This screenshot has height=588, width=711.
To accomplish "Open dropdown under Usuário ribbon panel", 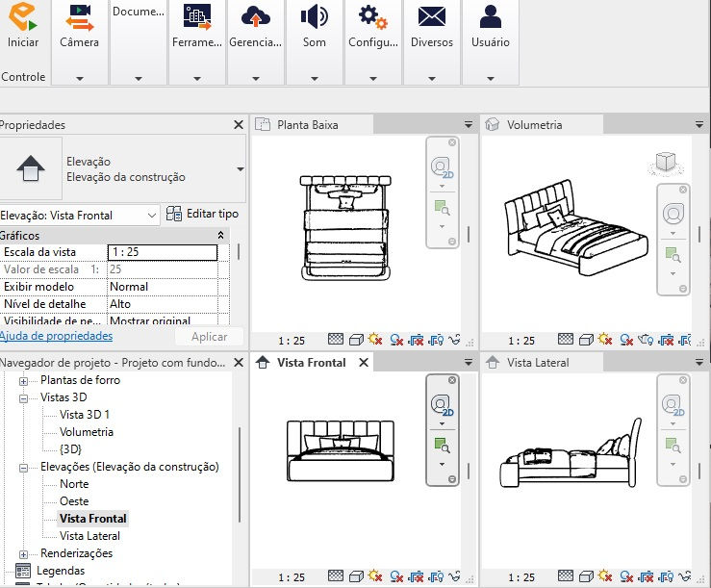I will [491, 79].
